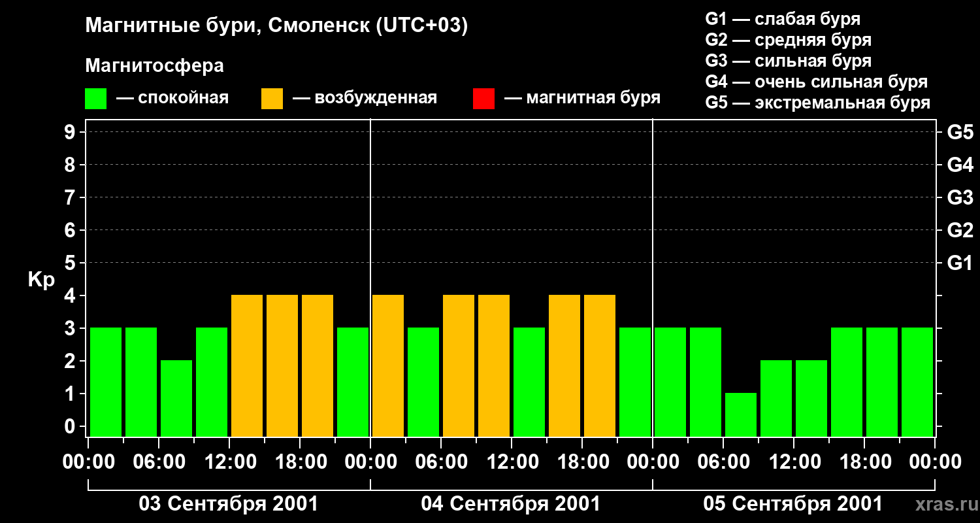This screenshot has width=980, height=523.
Task: Click the last bar, 21:00–24:00 on 05 Сентября
Action: pos(917,382)
